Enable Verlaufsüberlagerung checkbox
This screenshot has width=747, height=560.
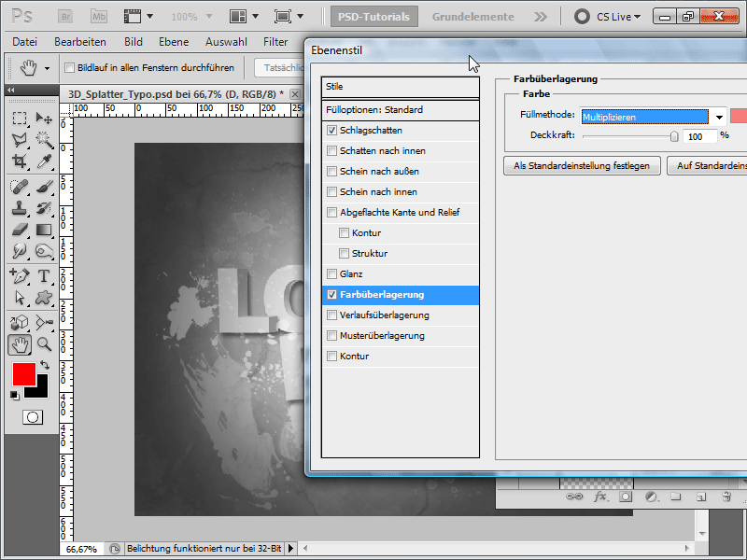click(332, 315)
